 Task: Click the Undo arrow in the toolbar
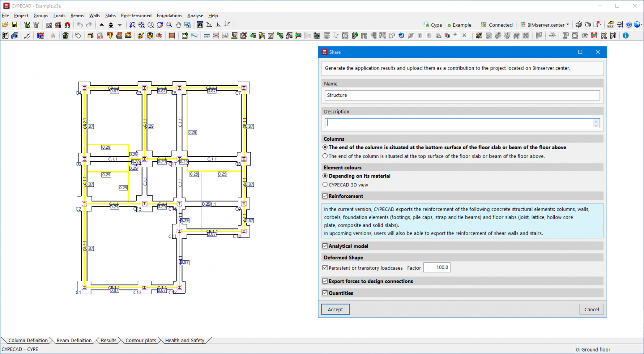80,25
